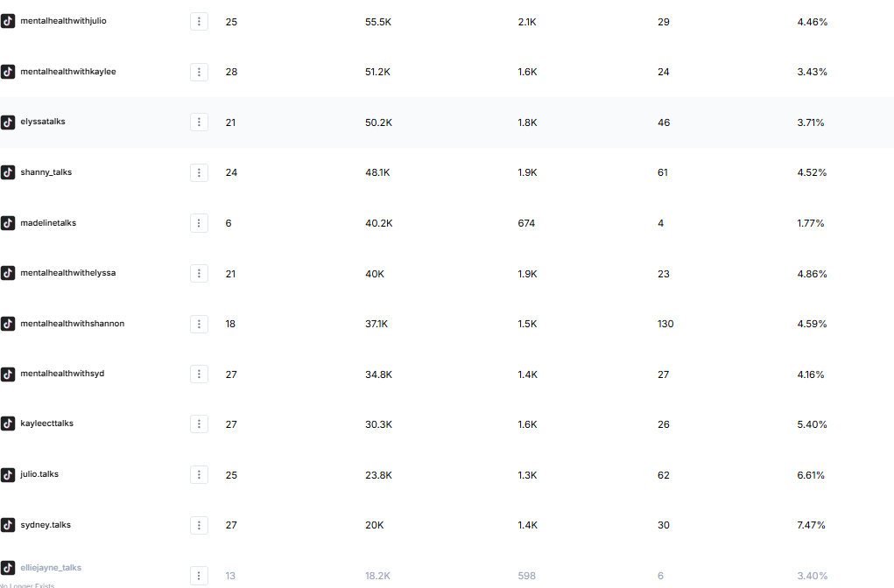Select the 55.5K value in the top row
The width and height of the screenshot is (894, 588).
pos(378,21)
